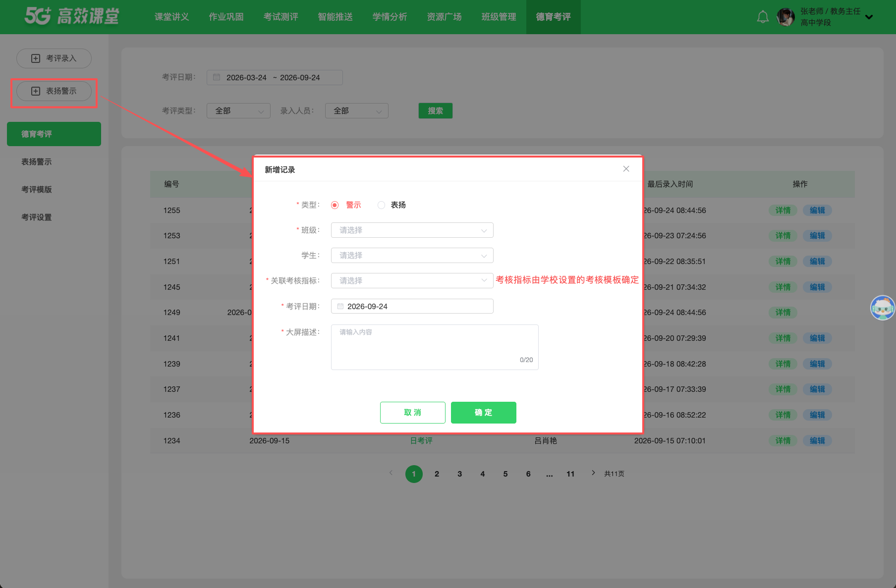This screenshot has height=588, width=896.
Task: Click the 取消 button
Action: point(413,413)
